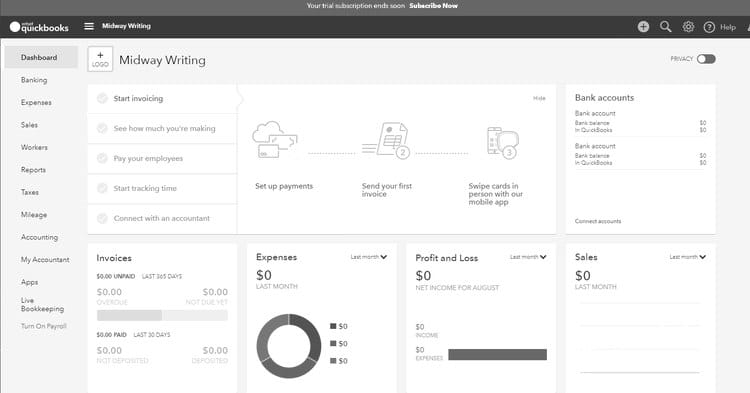Open Sales Last month dropdown

687,257
